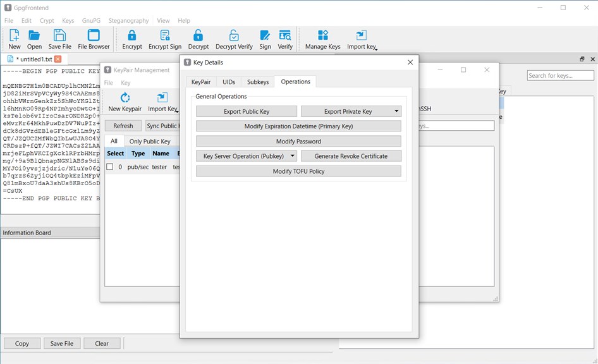Image resolution: width=598 pixels, height=364 pixels.
Task: Open the Crypt menu
Action: tap(47, 21)
